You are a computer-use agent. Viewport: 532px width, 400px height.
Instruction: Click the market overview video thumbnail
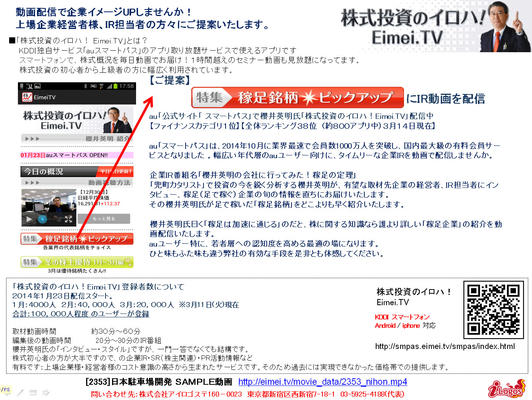click(x=49, y=208)
